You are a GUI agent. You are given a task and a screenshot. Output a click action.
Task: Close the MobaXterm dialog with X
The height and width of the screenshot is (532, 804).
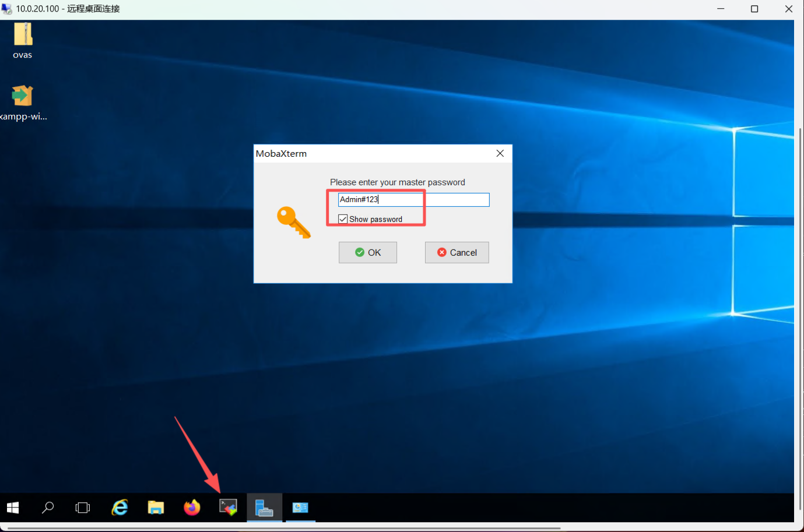[500, 153]
